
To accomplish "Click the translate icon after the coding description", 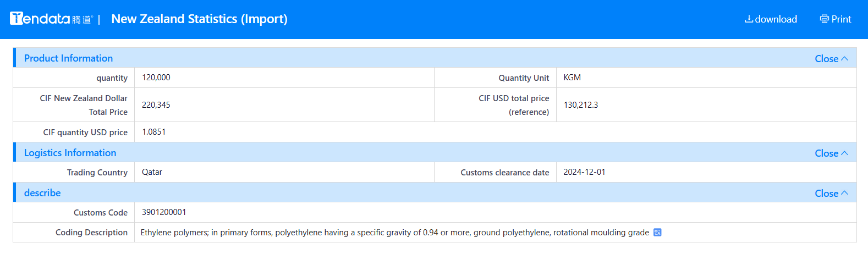I will click(x=657, y=233).
